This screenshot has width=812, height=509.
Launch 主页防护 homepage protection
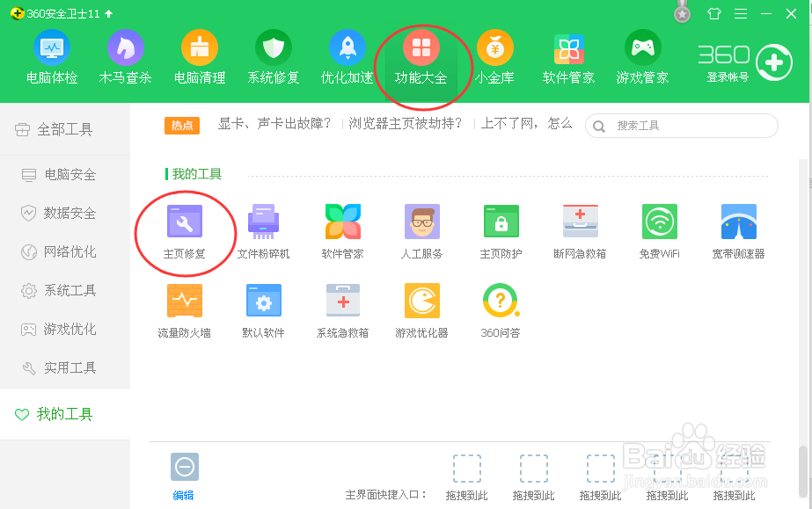(x=501, y=232)
